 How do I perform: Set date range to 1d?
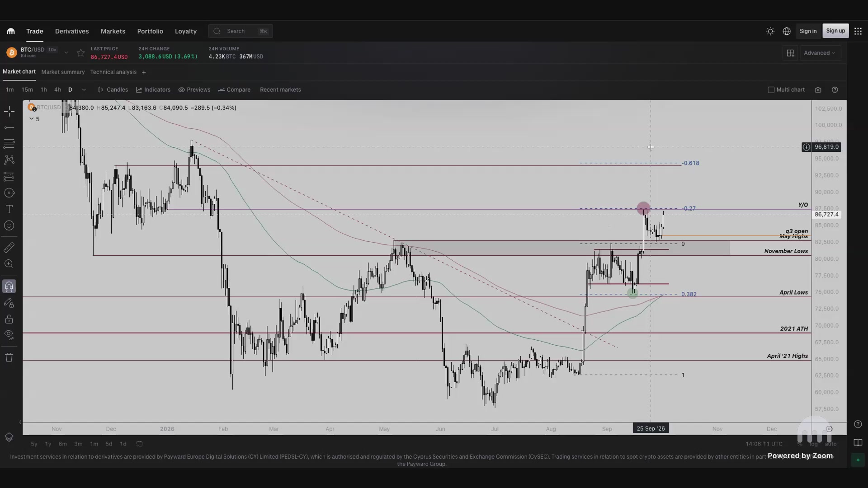123,444
